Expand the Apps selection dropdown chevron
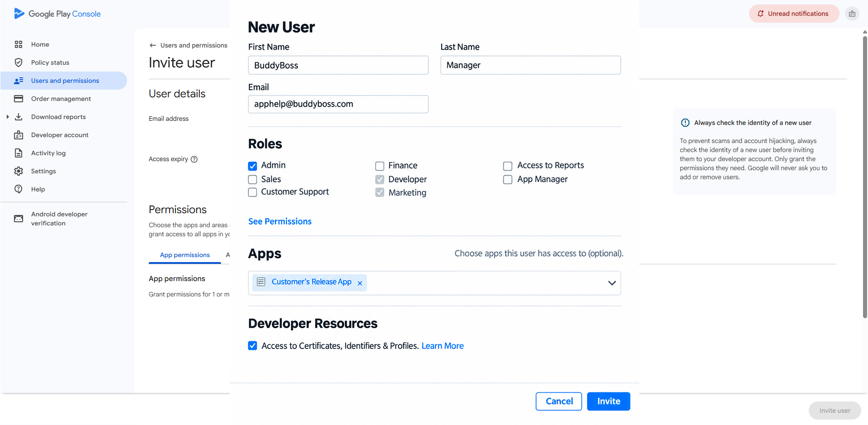868x425 pixels. (612, 283)
